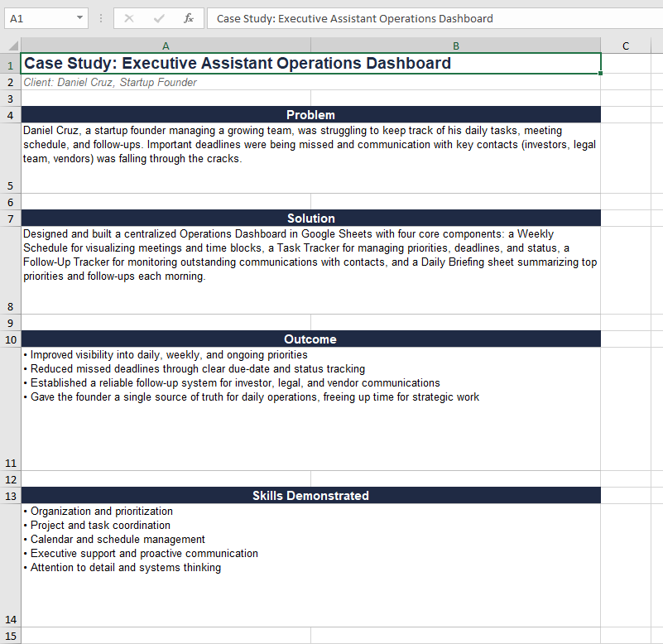Select column A header
663x644 pixels.
(166, 46)
